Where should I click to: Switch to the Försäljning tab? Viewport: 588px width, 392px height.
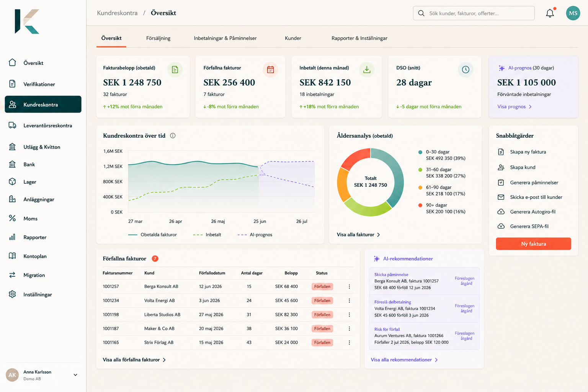pos(158,38)
